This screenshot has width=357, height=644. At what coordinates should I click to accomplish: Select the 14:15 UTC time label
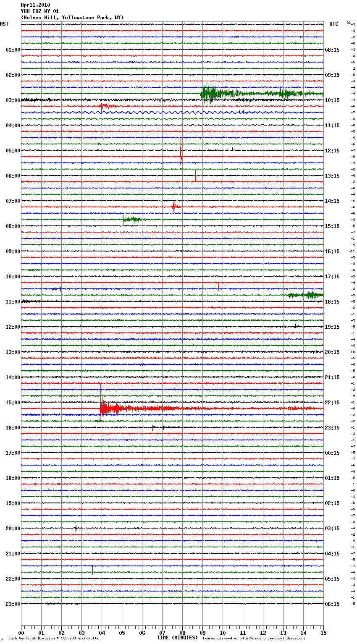(x=332, y=201)
